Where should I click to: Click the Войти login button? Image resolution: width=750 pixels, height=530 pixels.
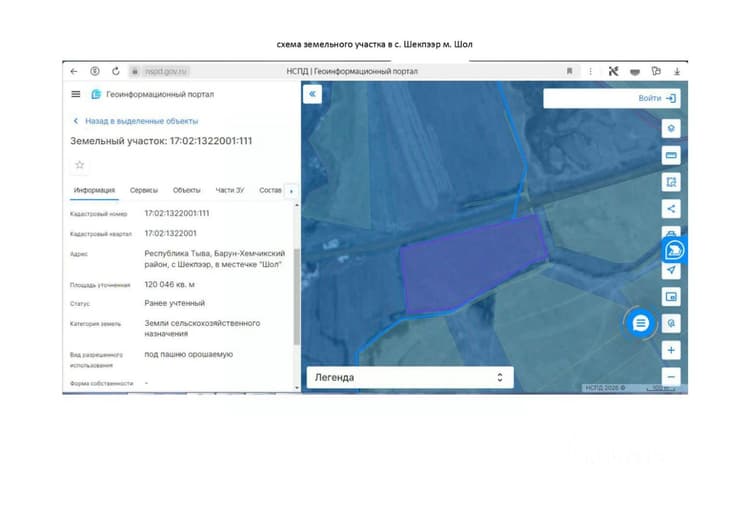click(657, 98)
